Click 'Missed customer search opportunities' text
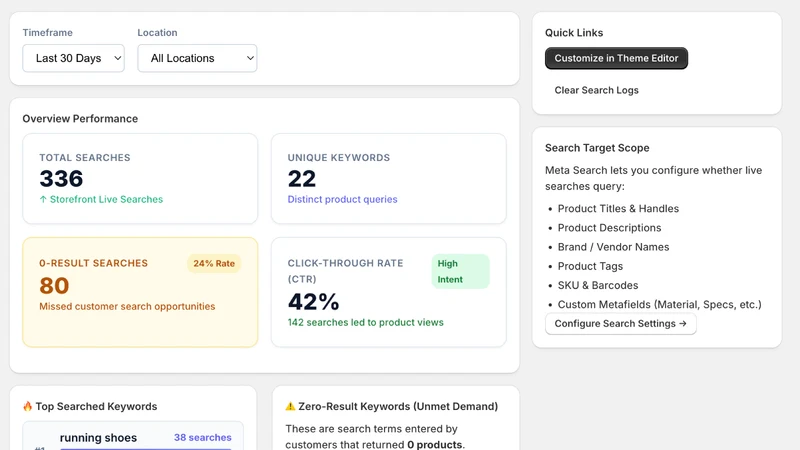Viewport: 800px width, 450px height. click(127, 307)
